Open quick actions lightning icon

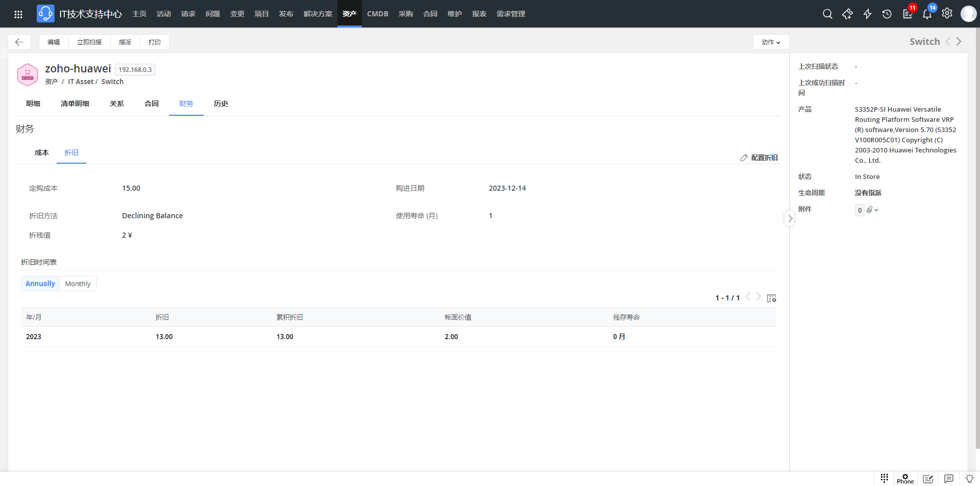[x=867, y=14]
